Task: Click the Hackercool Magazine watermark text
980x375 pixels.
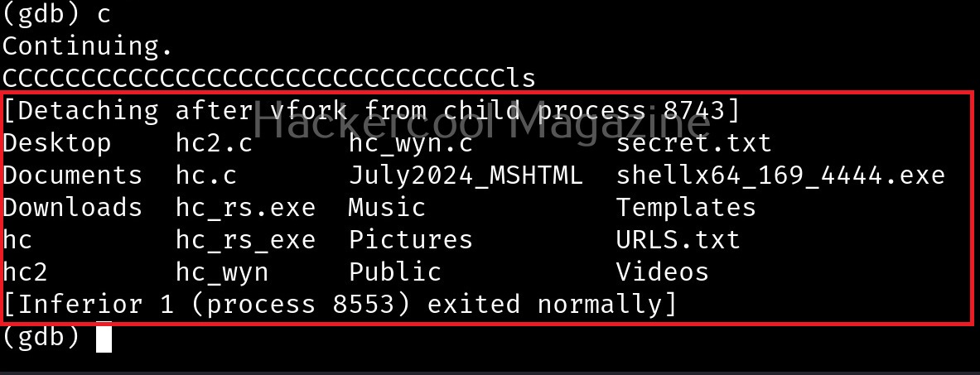Action: point(480,124)
